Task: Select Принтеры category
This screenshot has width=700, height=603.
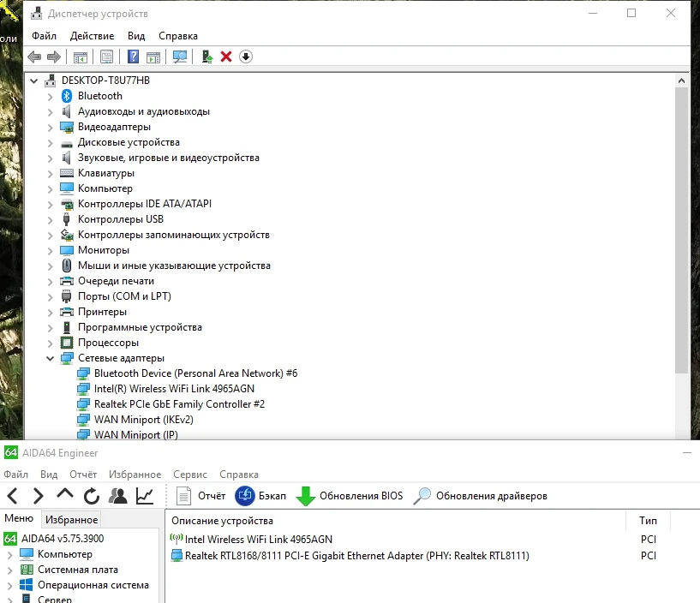Action: point(102,312)
